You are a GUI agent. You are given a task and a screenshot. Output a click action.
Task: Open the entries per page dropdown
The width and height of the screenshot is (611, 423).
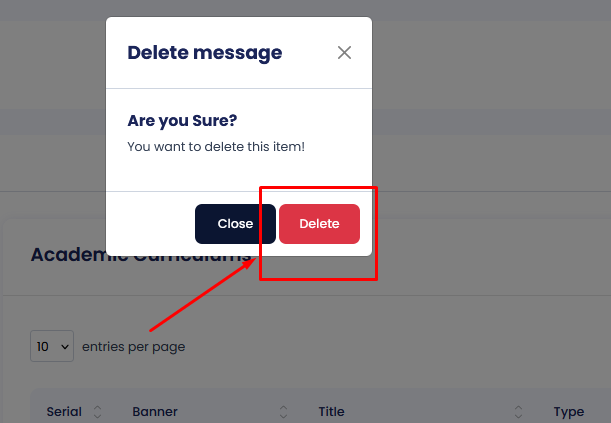(x=52, y=347)
